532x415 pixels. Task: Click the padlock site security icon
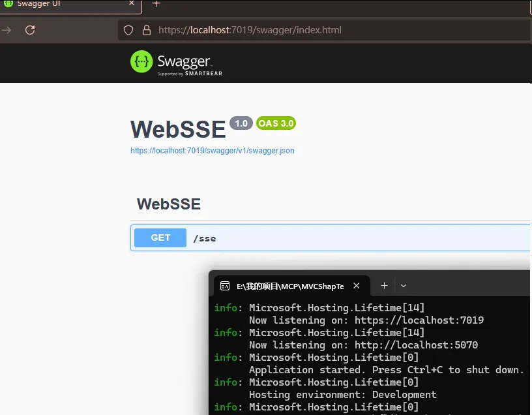[147, 30]
